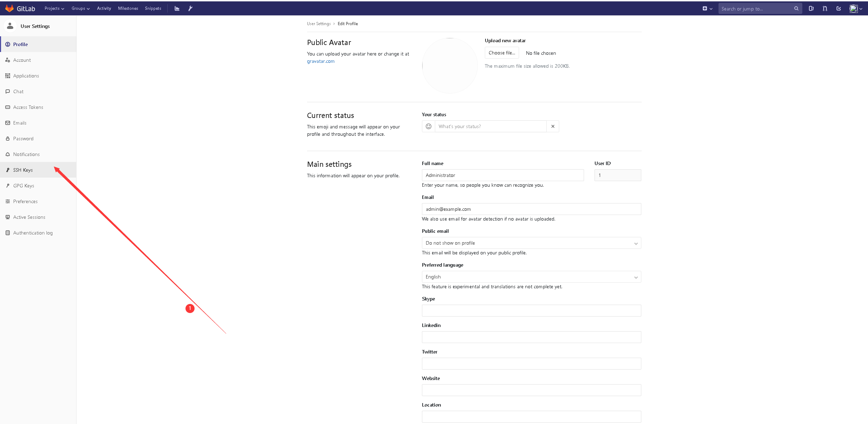The width and height of the screenshot is (868, 424).
Task: Open the user avatar menu top right
Action: (x=855, y=8)
